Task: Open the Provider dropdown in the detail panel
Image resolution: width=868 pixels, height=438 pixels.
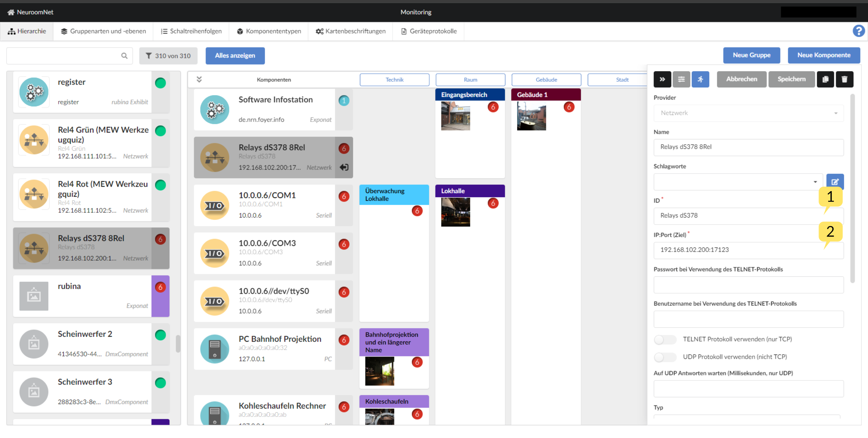Action: coord(748,113)
